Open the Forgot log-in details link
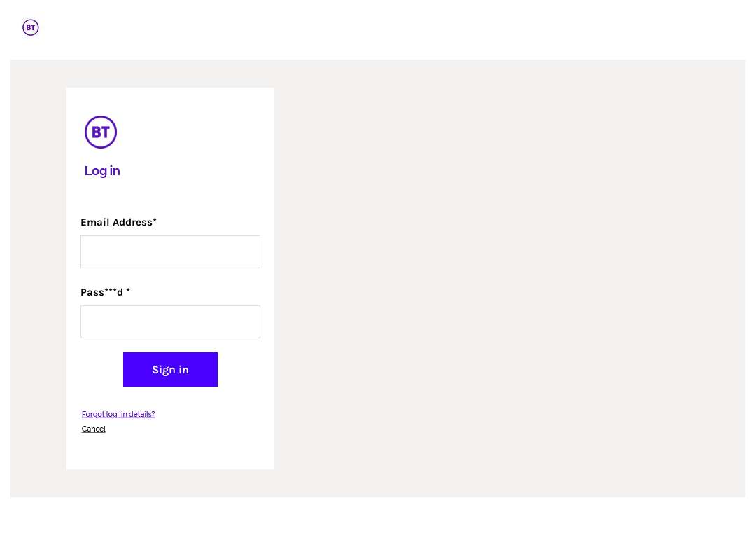The width and height of the screenshot is (756, 538). pos(118,415)
